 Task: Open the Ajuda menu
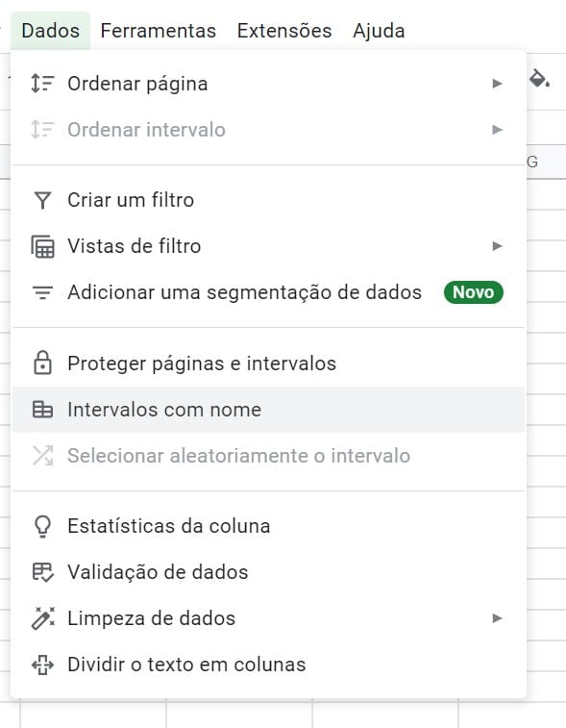pyautogui.click(x=379, y=31)
